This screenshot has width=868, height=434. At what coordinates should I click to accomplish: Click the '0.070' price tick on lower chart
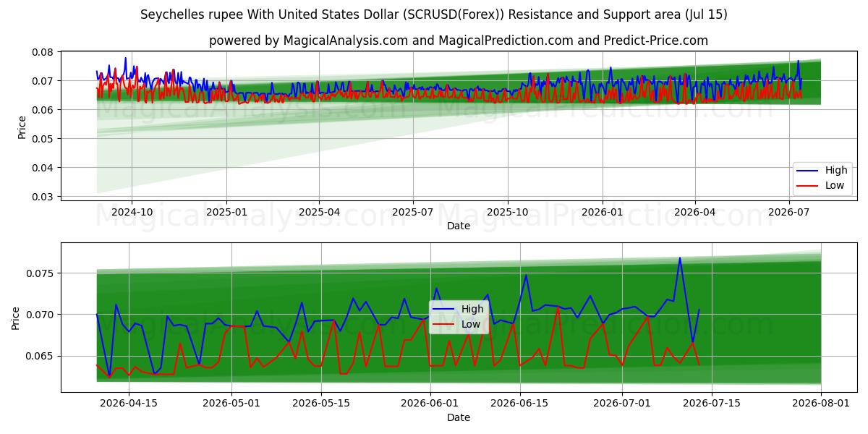click(40, 315)
